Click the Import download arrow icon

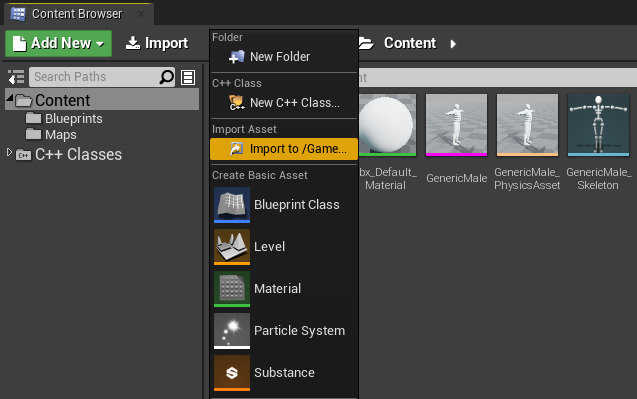click(x=132, y=43)
